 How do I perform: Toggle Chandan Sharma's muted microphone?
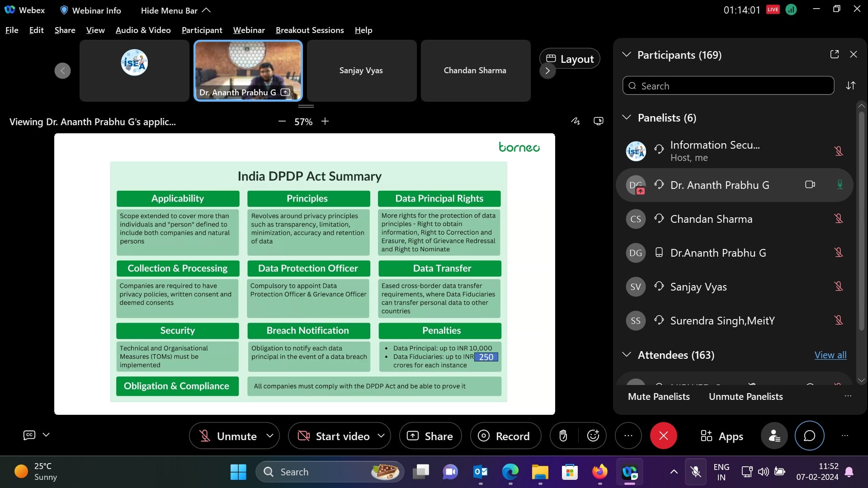[839, 219]
